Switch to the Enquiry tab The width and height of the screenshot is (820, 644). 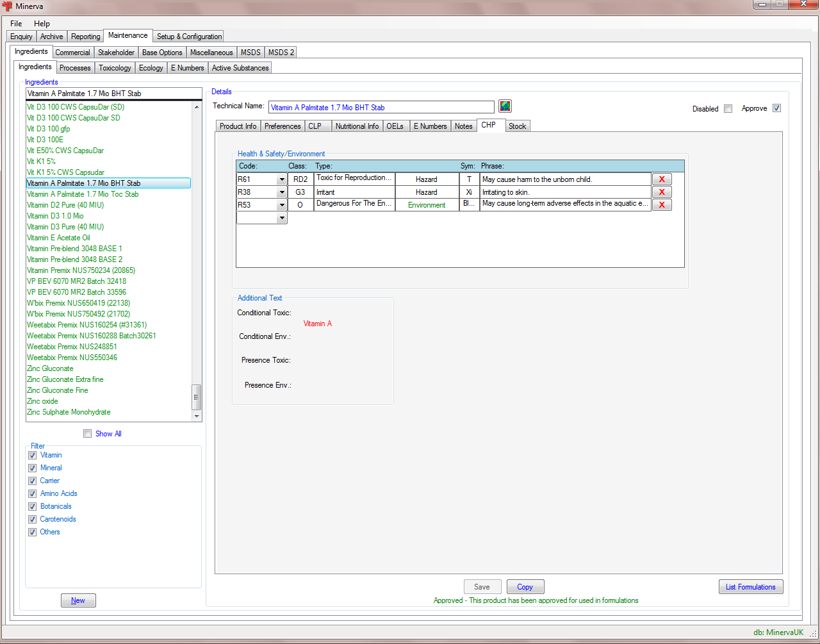tap(21, 37)
